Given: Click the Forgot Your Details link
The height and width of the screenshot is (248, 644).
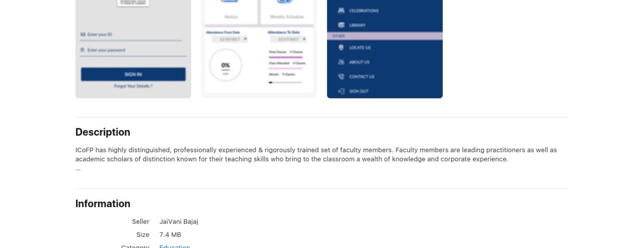Looking at the screenshot, I should [x=133, y=87].
